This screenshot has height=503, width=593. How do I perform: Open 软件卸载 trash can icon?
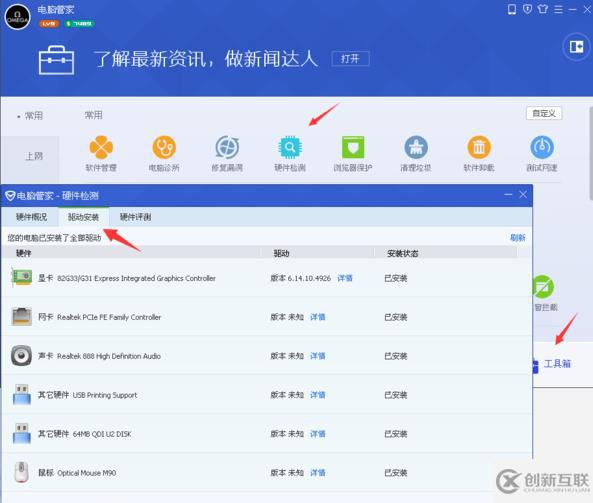pyautogui.click(x=479, y=147)
